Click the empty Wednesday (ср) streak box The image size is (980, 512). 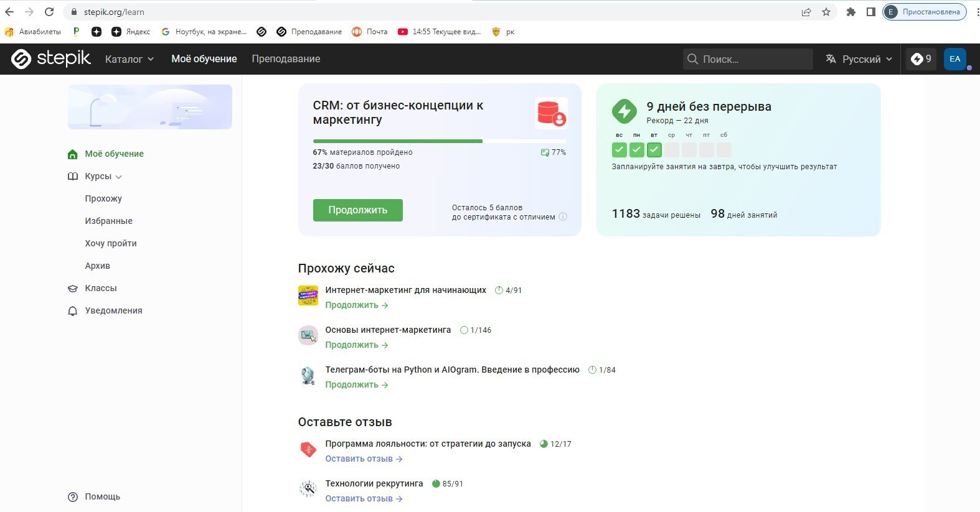671,150
